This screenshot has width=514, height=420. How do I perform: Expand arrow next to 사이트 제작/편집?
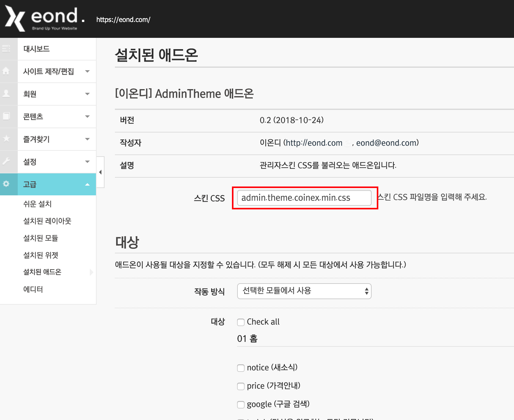(87, 71)
